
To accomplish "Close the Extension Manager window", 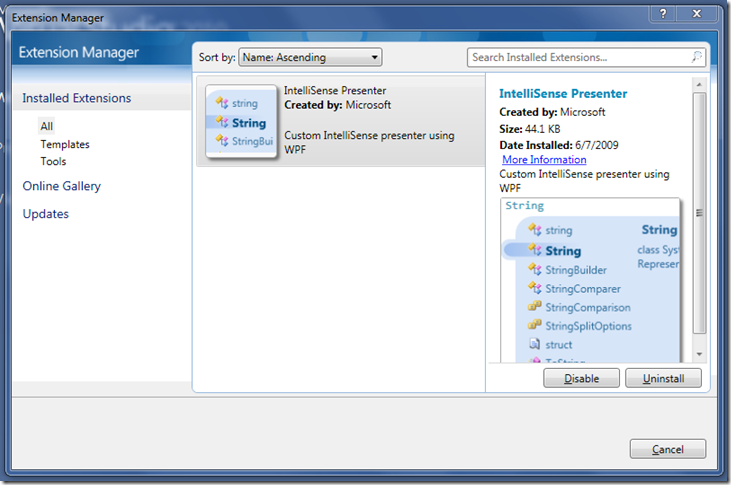I will click(x=697, y=14).
